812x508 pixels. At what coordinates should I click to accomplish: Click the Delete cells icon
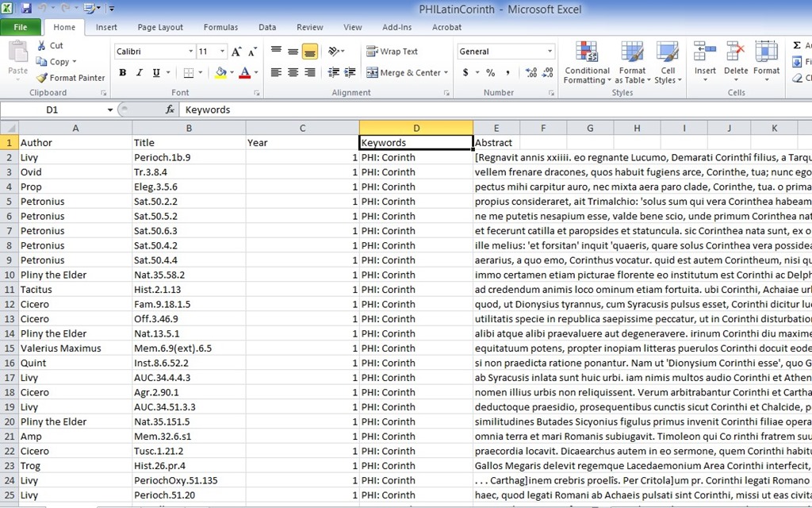click(x=736, y=53)
